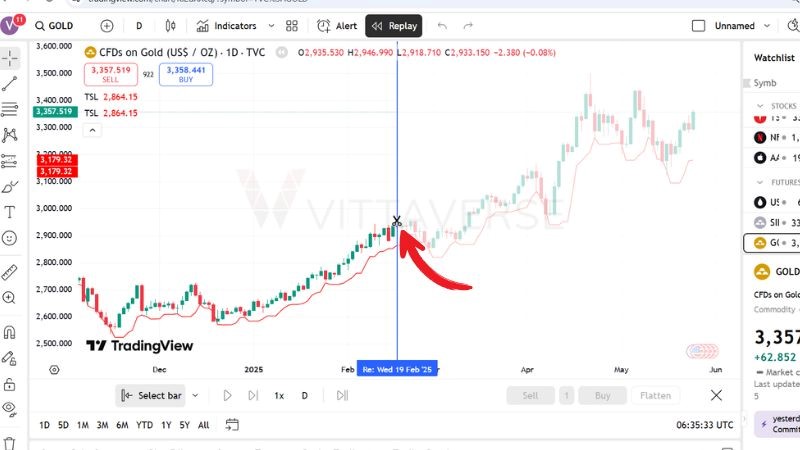This screenshot has height=450, width=800.
Task: Click the GOLD symbol search field
Action: 62,26
